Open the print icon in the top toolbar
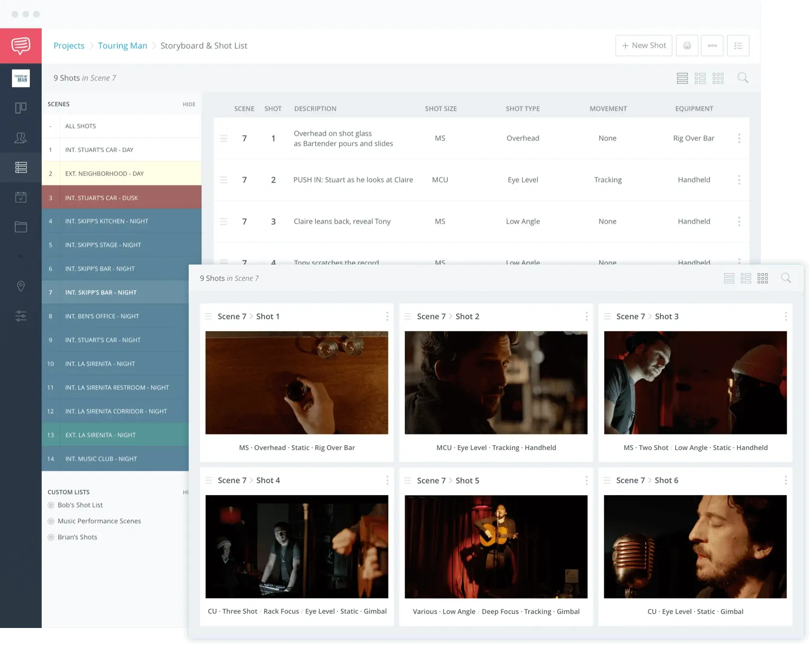This screenshot has width=812, height=646. click(x=686, y=45)
